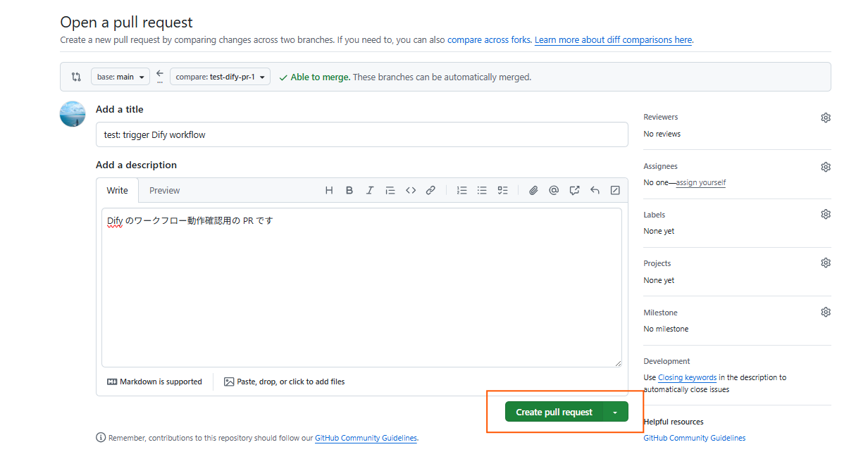Insert an unordered bullet list
Screen dimensions: 868x466
[x=482, y=190]
